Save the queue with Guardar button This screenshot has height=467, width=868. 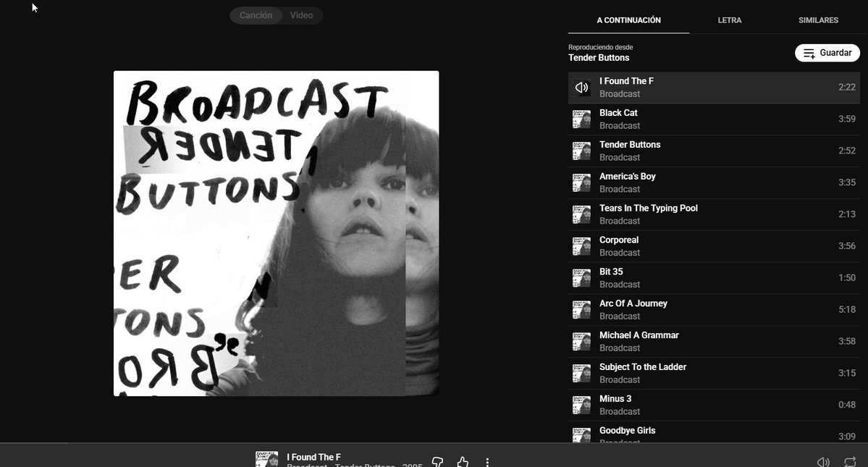pyautogui.click(x=827, y=53)
